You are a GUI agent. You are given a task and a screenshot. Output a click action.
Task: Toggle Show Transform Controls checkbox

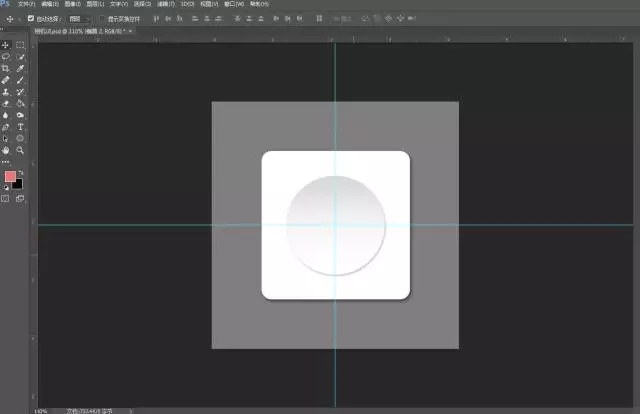point(102,19)
